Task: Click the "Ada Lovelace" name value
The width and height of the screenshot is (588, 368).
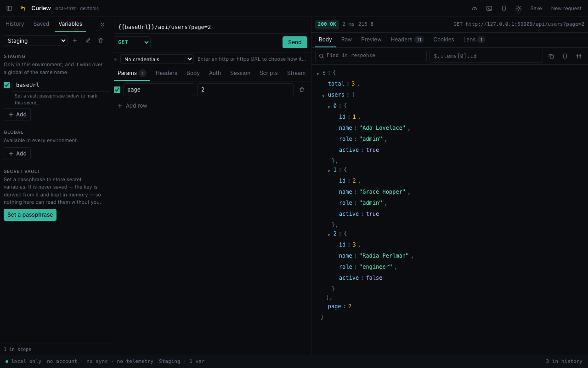Action: pyautogui.click(x=383, y=128)
